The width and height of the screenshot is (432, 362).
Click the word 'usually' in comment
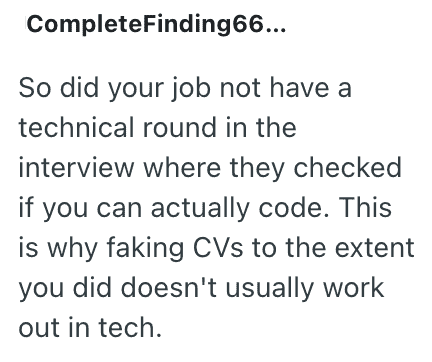click(x=270, y=289)
